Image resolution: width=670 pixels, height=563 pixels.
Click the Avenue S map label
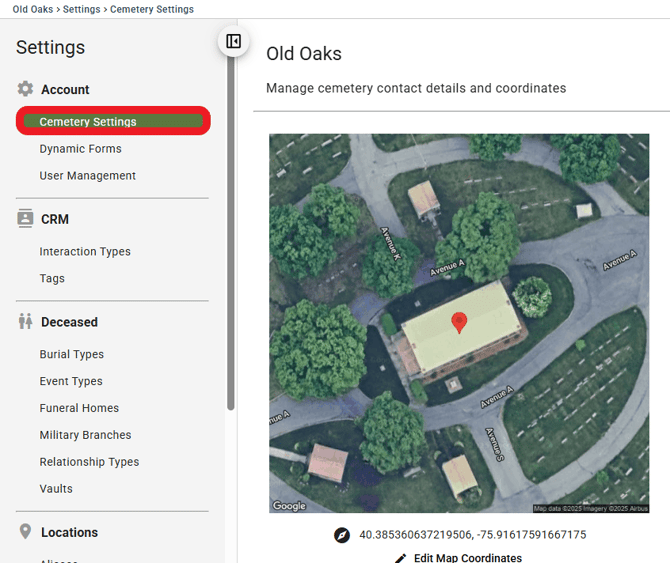click(x=494, y=444)
